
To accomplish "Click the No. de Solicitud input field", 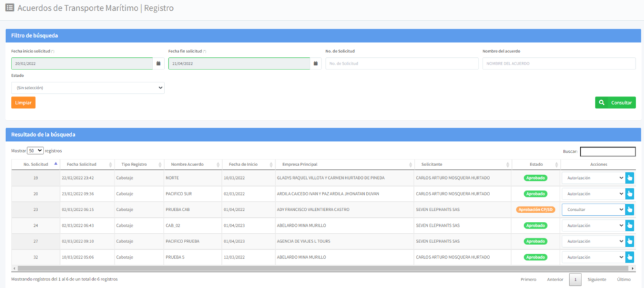I will click(x=402, y=63).
